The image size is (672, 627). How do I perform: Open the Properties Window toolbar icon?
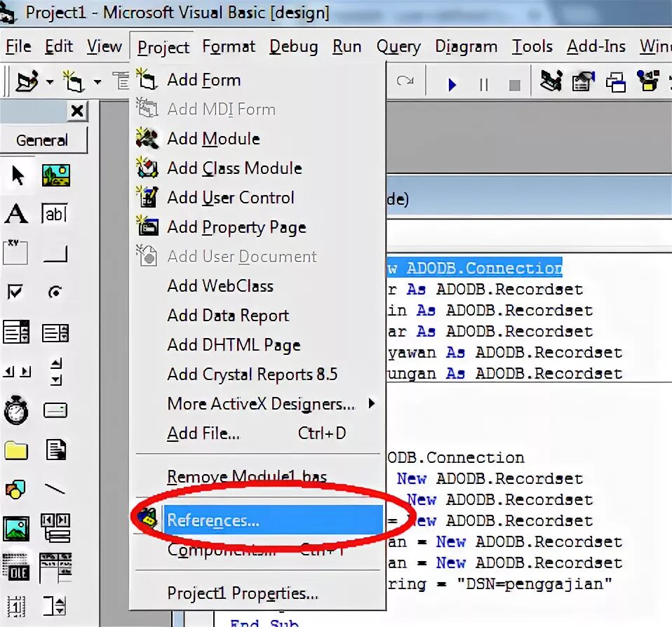pyautogui.click(x=584, y=81)
